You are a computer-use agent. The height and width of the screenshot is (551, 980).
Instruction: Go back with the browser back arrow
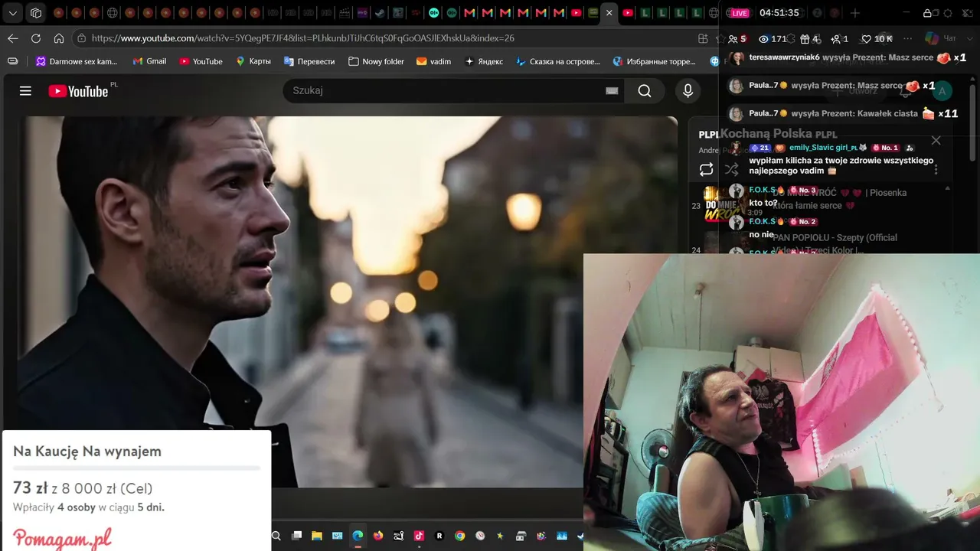click(x=13, y=38)
